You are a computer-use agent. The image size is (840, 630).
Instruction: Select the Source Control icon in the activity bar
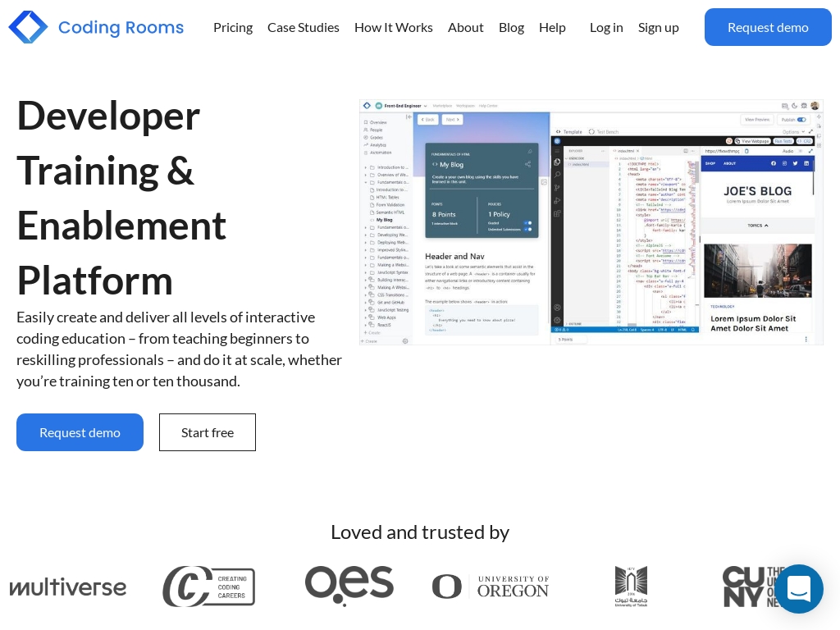tap(557, 187)
